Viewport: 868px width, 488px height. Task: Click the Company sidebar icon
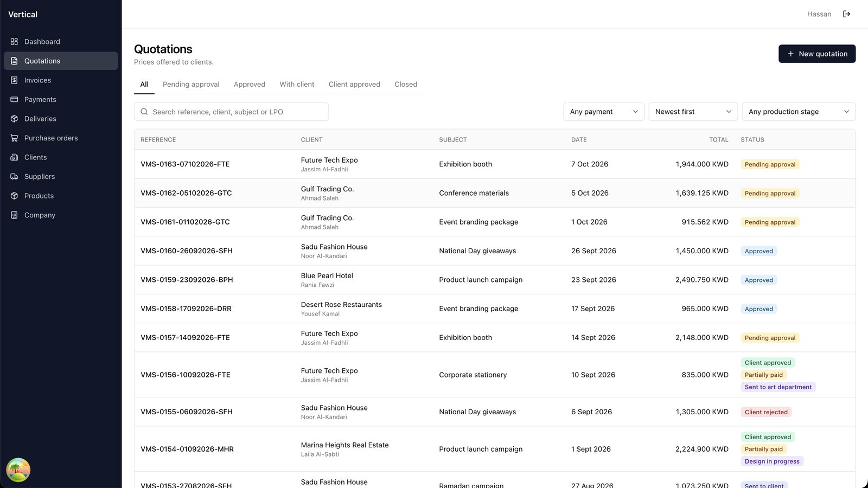tap(14, 215)
